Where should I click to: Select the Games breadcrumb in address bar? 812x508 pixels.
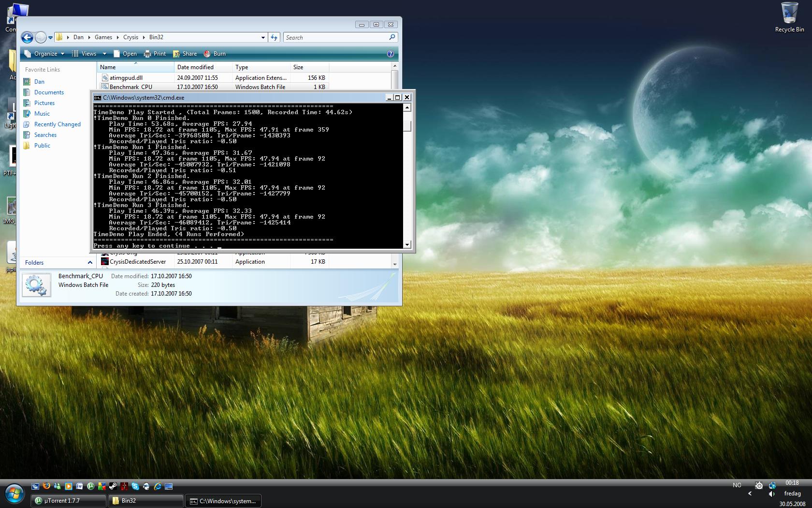(103, 37)
